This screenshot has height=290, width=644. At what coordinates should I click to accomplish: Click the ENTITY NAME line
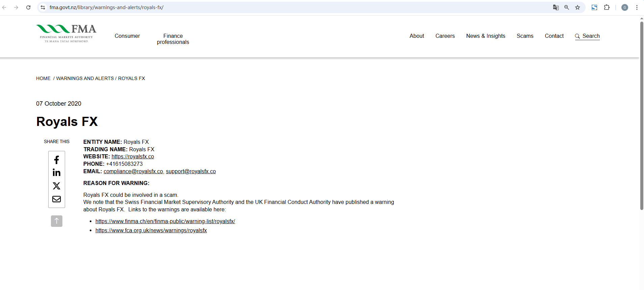tap(116, 142)
